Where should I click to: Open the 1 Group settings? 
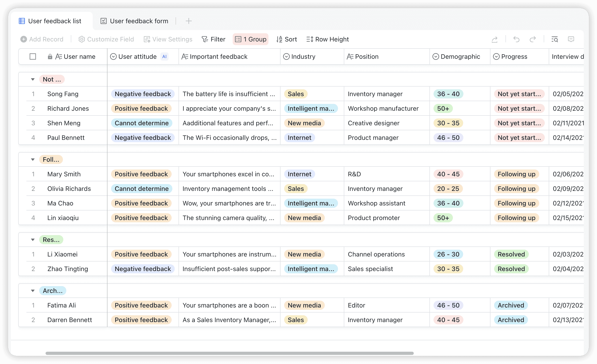pyautogui.click(x=250, y=39)
